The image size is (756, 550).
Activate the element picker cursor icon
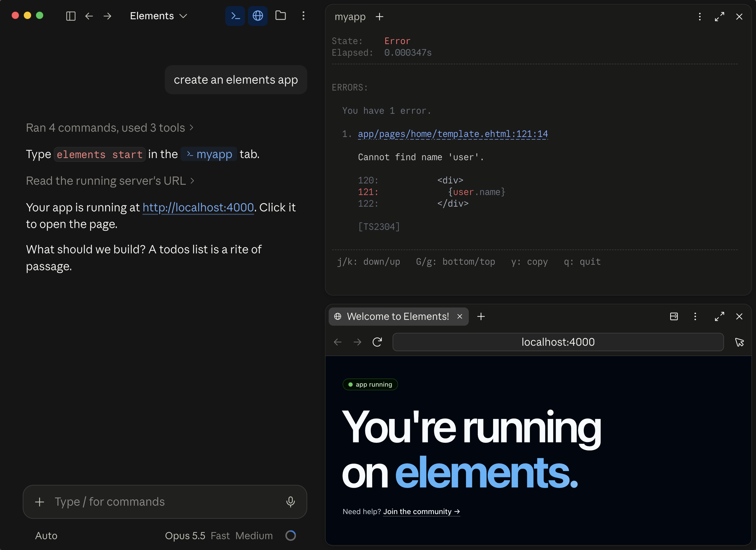739,342
